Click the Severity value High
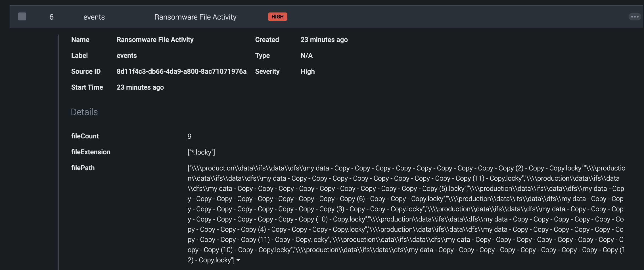Viewport: 644px width, 270px height. coord(308,71)
